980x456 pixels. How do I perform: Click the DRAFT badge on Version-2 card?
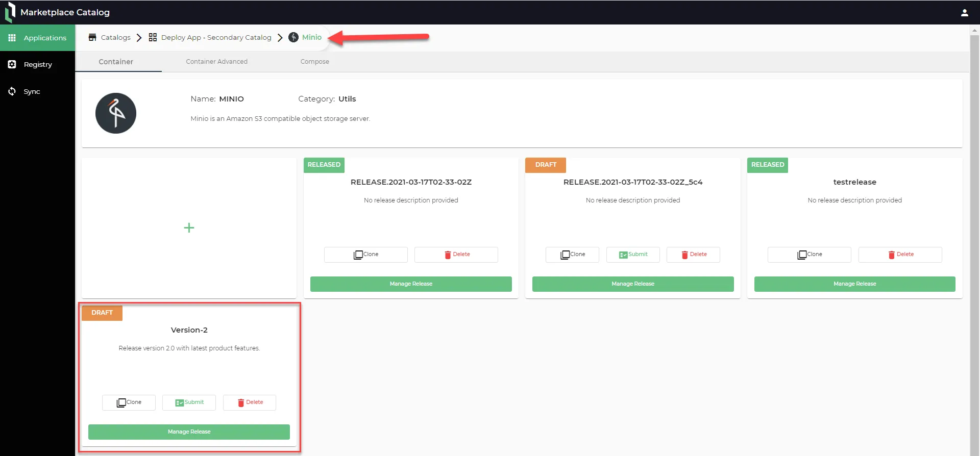point(102,313)
